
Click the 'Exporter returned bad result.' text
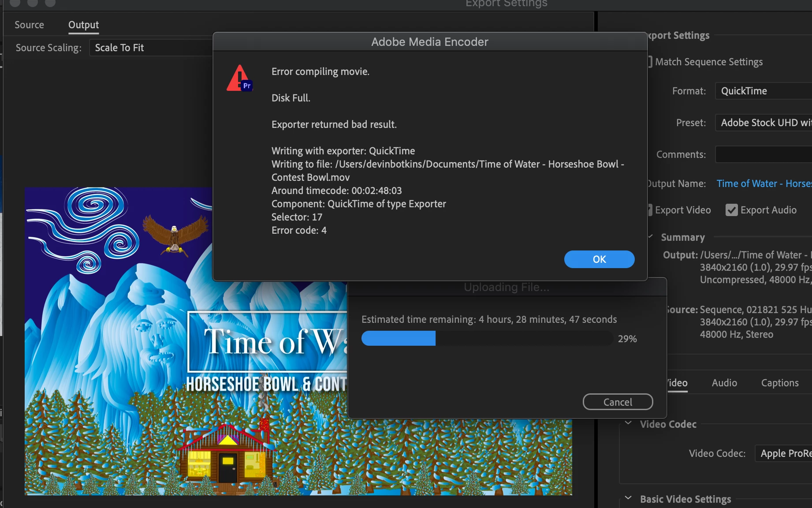[334, 124]
